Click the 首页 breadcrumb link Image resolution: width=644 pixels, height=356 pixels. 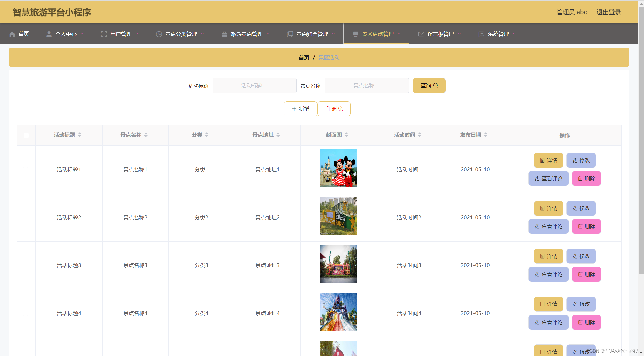pyautogui.click(x=304, y=58)
